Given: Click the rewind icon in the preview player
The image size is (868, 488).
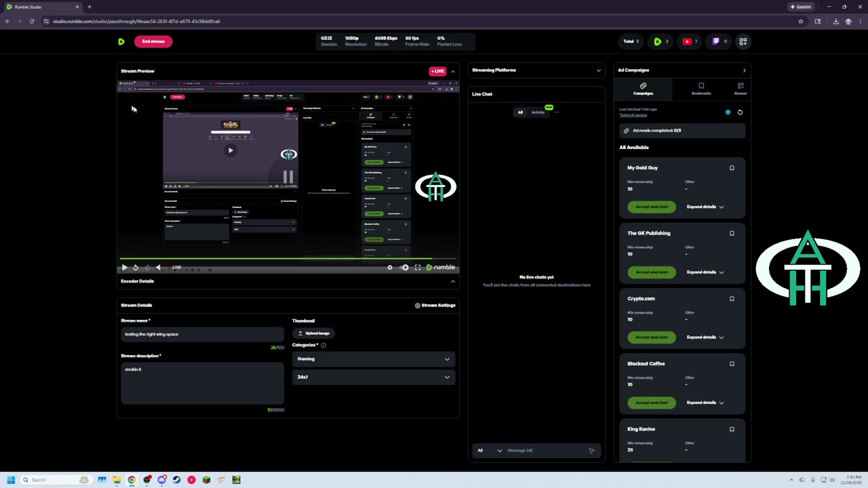Looking at the screenshot, I should [x=136, y=268].
